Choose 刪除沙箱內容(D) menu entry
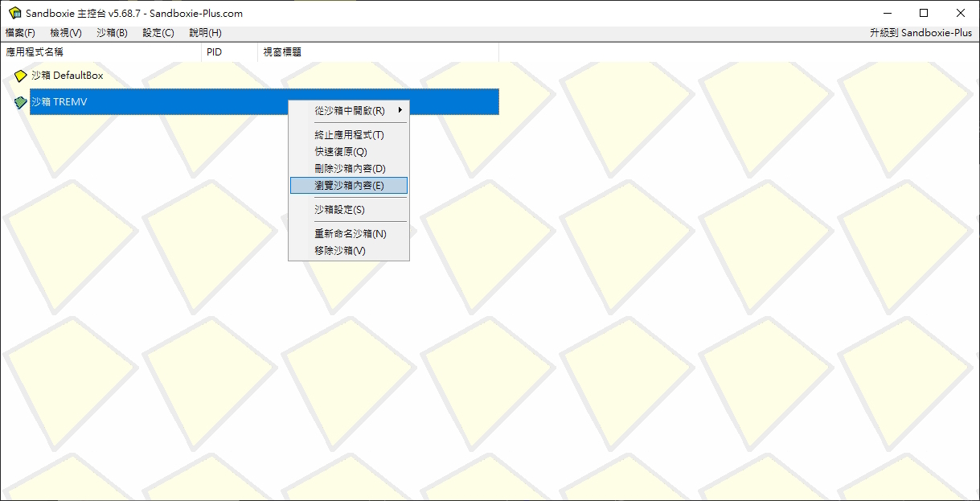 pos(349,168)
